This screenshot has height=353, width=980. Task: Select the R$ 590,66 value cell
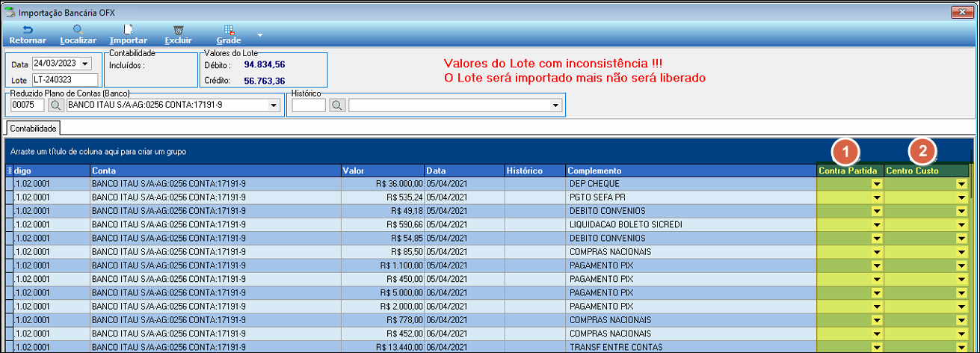coord(382,224)
